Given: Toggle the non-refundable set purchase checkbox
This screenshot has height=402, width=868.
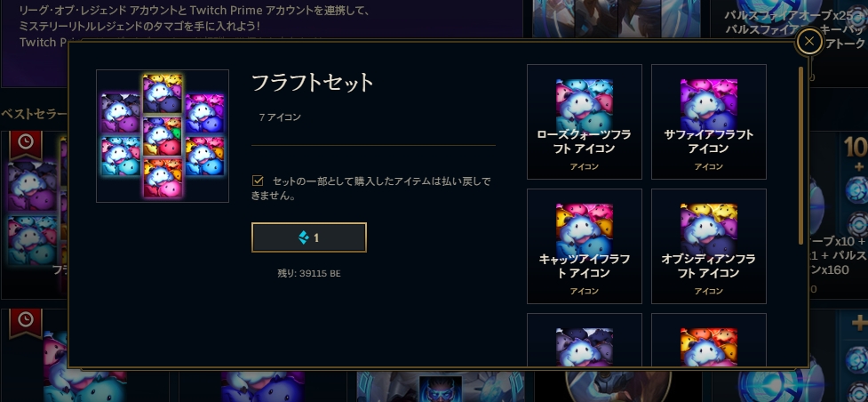Looking at the screenshot, I should click(x=258, y=181).
